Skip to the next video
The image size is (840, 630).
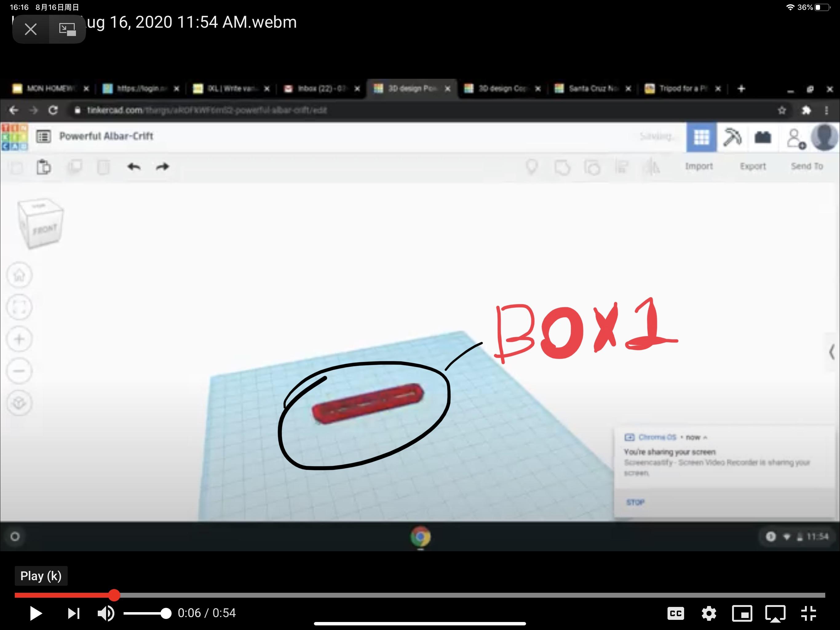coord(73,613)
